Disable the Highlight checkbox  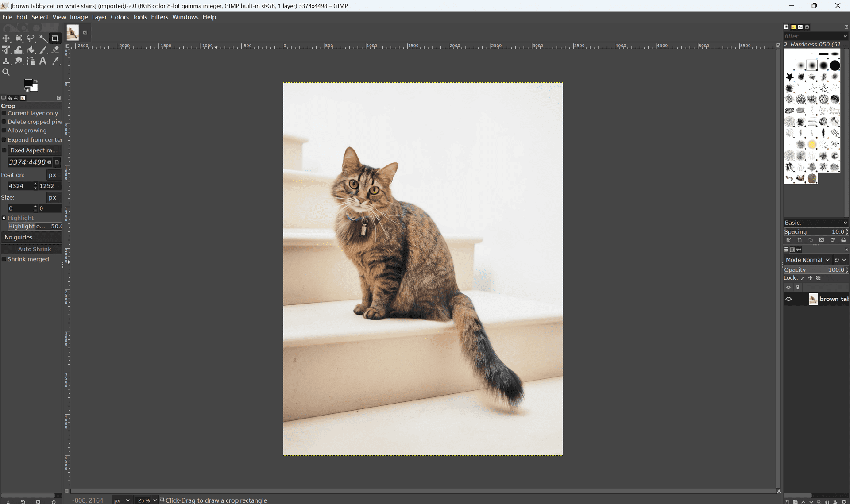4,218
